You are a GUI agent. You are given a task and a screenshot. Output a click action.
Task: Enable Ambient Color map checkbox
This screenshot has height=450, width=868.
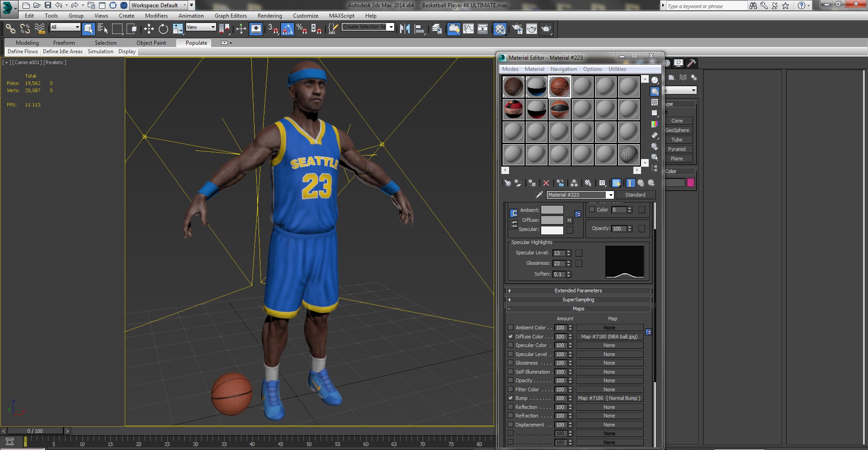coord(510,328)
